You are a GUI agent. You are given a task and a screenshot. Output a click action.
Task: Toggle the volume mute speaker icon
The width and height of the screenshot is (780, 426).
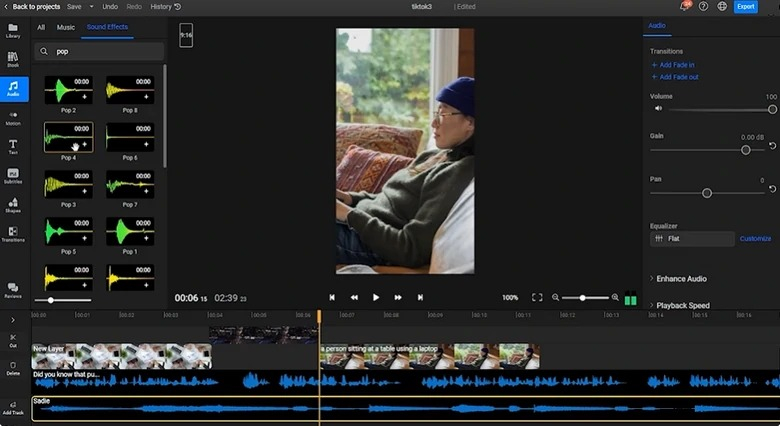(658, 108)
